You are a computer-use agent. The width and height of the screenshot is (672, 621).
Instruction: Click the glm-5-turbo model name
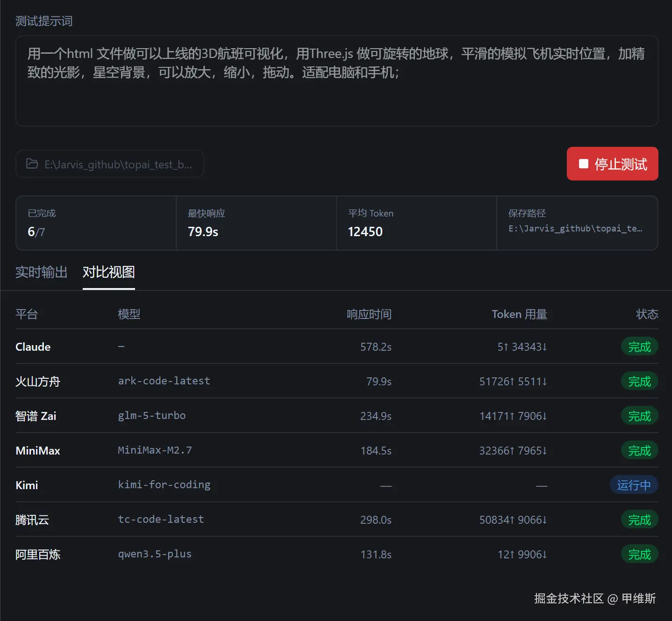(152, 416)
